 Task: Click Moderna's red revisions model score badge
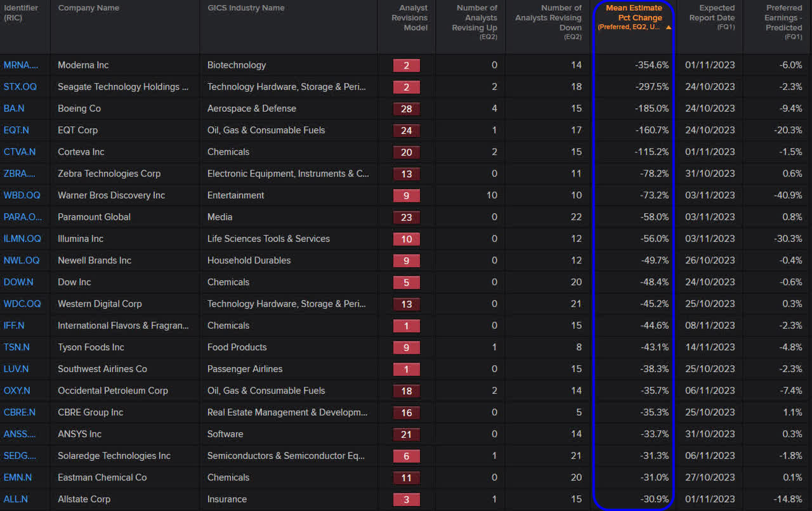(x=406, y=65)
